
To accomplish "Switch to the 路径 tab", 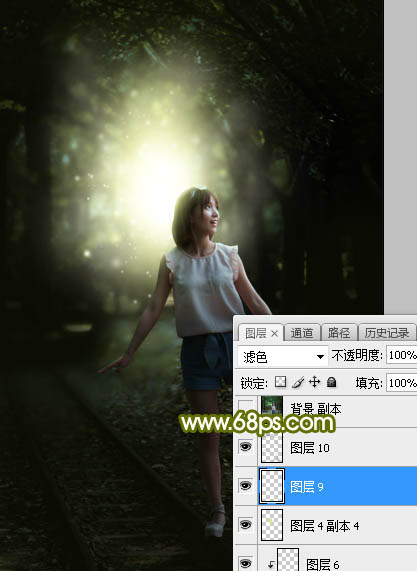I will coord(339,333).
